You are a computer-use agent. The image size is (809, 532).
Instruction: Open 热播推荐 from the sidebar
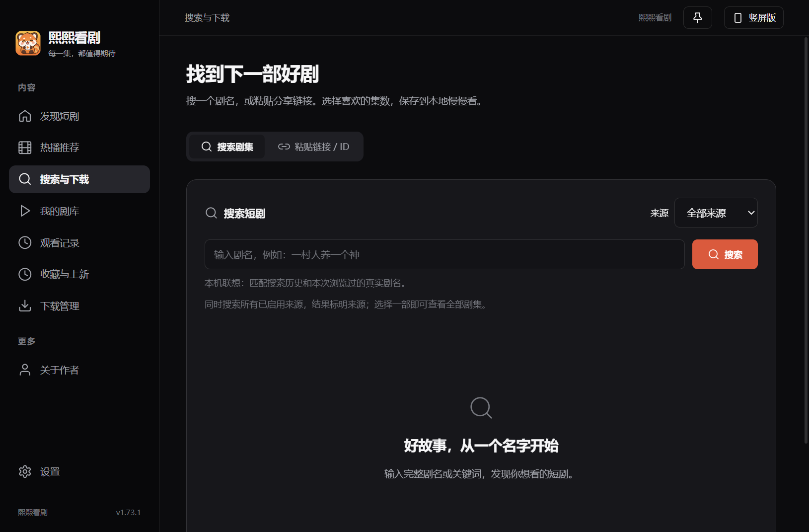(79, 148)
